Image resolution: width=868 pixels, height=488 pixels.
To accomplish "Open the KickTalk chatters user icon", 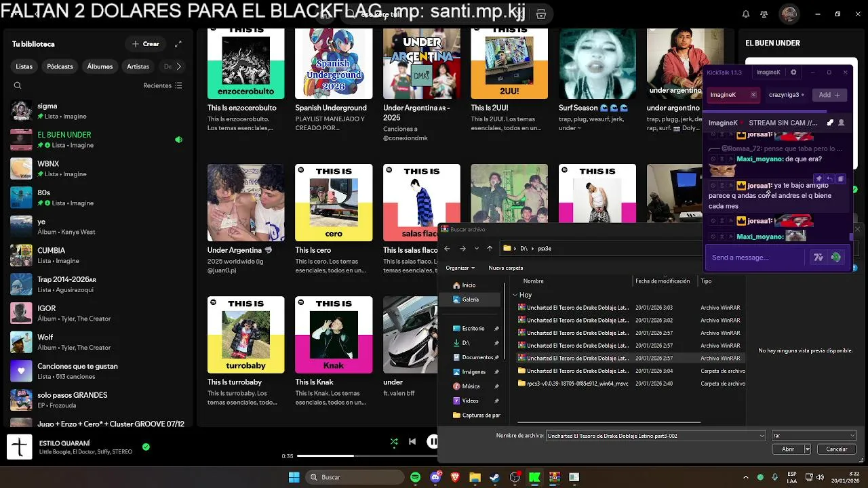I will [x=842, y=123].
